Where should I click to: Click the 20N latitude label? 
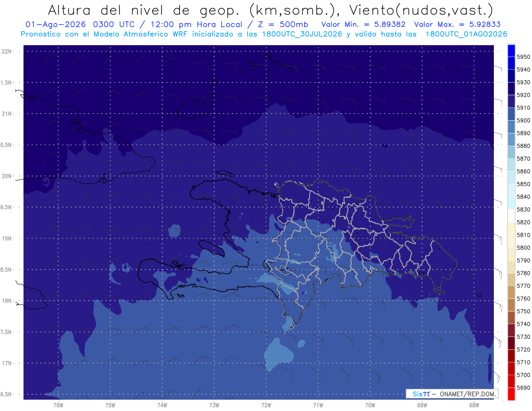coord(8,176)
